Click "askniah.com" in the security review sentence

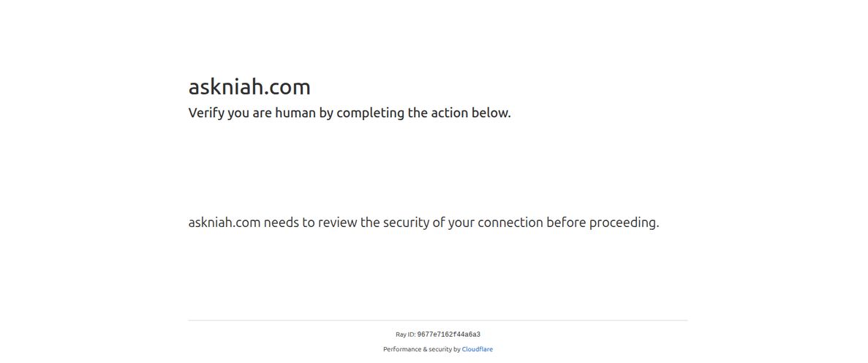click(224, 222)
